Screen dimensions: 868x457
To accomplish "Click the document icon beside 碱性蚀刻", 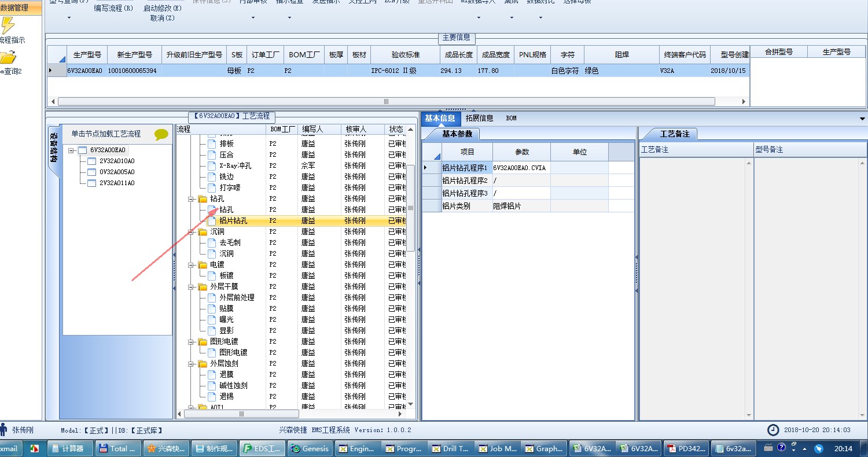I will pyautogui.click(x=211, y=385).
